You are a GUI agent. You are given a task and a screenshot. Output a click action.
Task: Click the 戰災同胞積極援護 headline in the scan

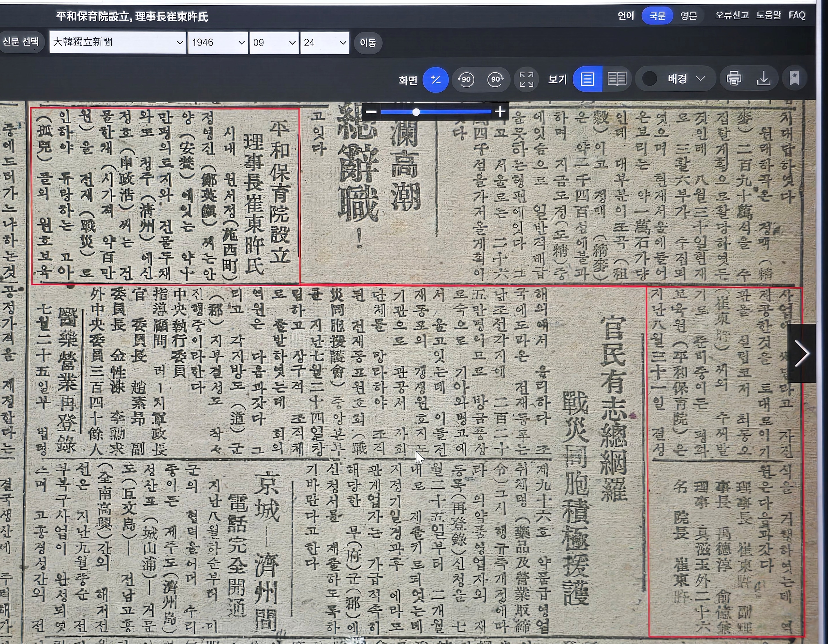576,499
